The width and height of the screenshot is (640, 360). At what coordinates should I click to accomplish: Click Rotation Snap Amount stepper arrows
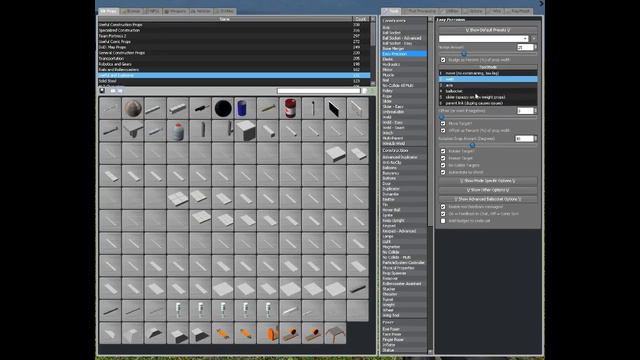pos(536,139)
